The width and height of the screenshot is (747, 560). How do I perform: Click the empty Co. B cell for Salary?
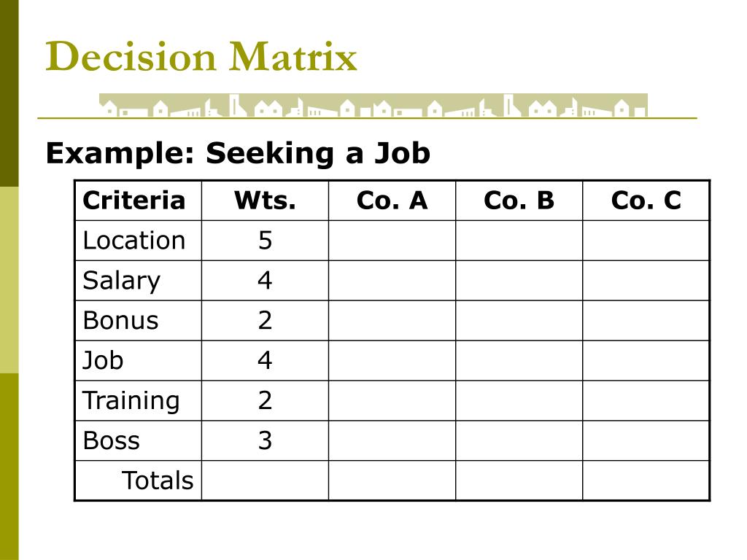(519, 280)
